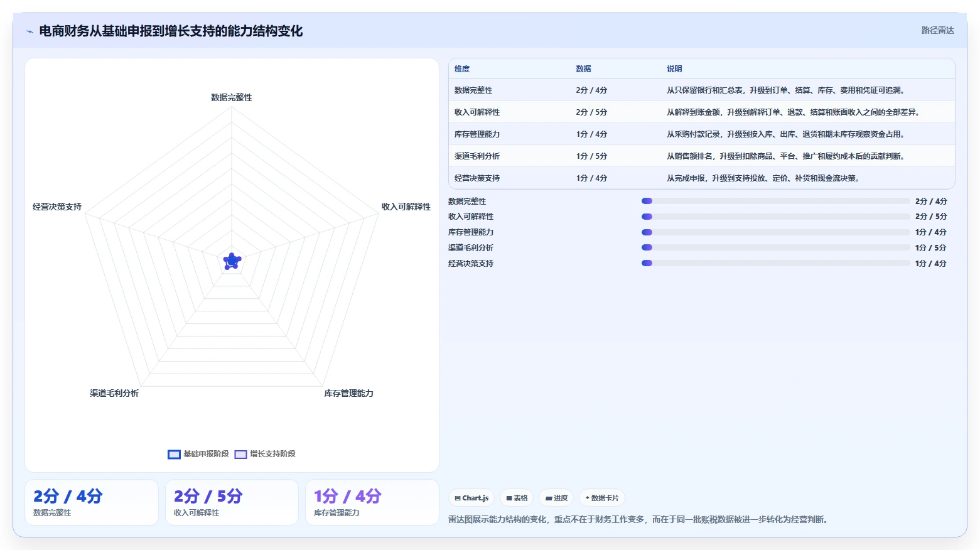Image resolution: width=980 pixels, height=550 pixels.
Task: Click the 路径雷达 label in header
Action: pyautogui.click(x=937, y=30)
